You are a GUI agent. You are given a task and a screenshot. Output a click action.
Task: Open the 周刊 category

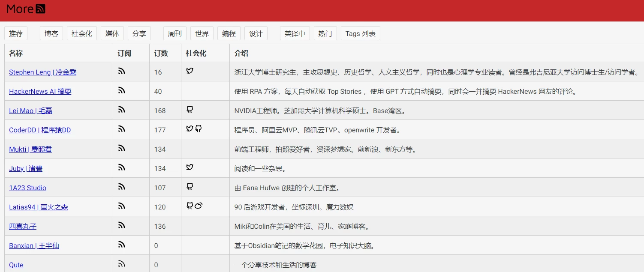[175, 33]
